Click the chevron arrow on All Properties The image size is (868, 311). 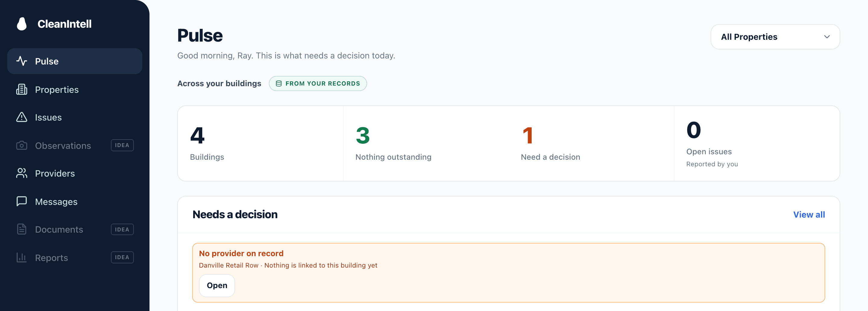(826, 37)
